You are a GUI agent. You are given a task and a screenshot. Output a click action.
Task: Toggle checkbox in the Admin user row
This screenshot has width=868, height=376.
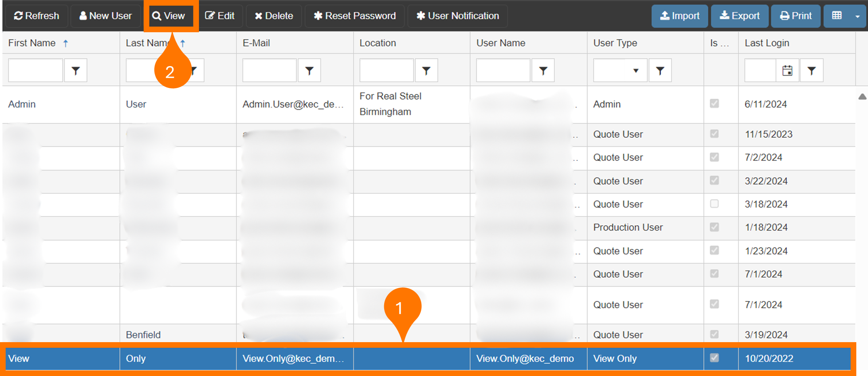pos(714,104)
